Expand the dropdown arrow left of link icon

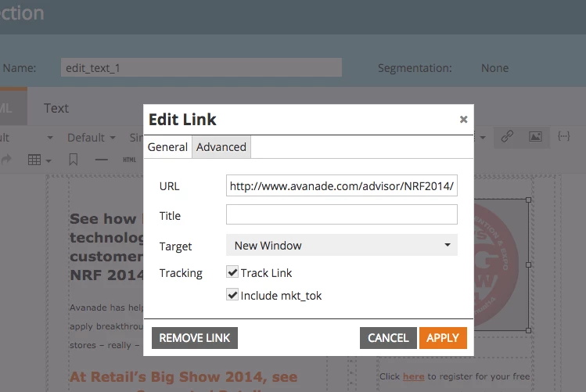coord(483,138)
